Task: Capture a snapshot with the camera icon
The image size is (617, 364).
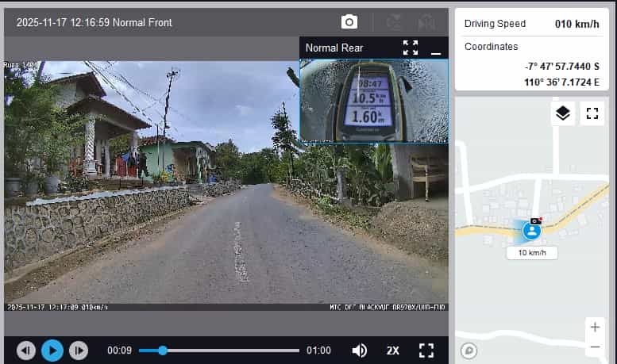Action: (349, 22)
